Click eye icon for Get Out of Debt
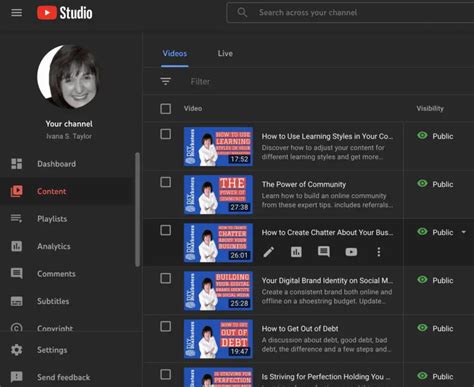The image size is (474, 387). coord(422,327)
